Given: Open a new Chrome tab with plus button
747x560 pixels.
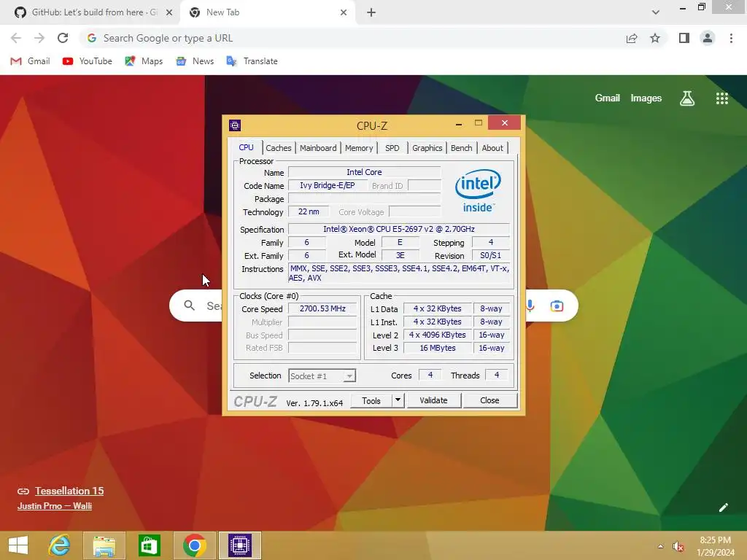Looking at the screenshot, I should (371, 12).
